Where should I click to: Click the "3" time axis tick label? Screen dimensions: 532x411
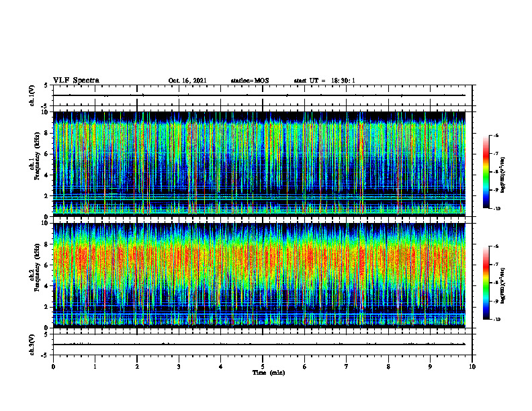179,367
